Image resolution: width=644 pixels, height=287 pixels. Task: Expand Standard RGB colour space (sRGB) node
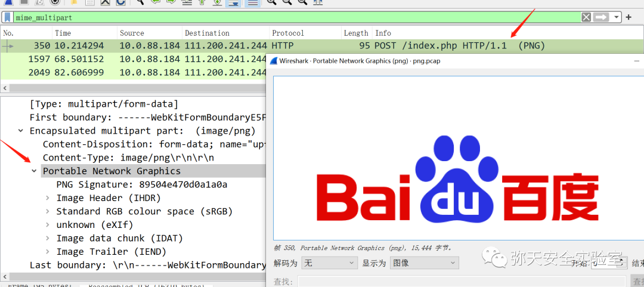tap(48, 211)
